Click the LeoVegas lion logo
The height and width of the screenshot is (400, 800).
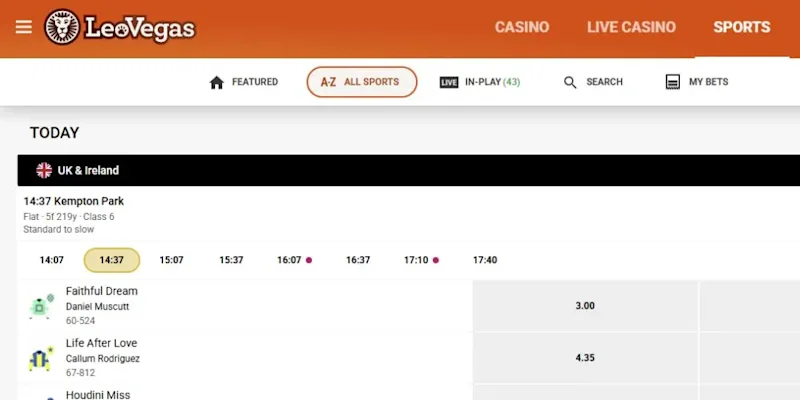(62, 27)
